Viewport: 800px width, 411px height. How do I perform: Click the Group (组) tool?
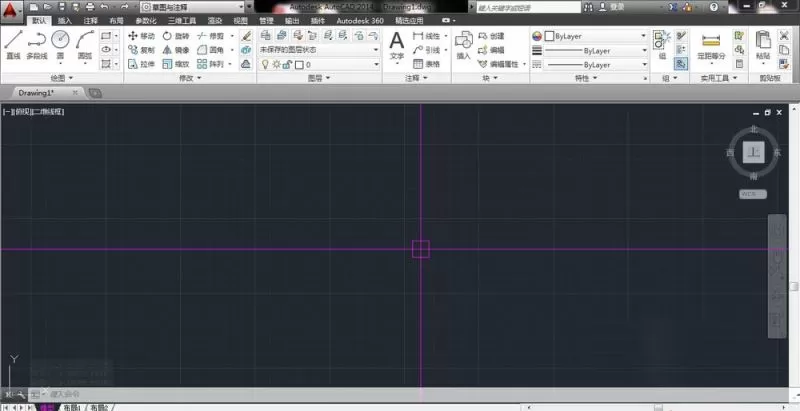[x=662, y=45]
